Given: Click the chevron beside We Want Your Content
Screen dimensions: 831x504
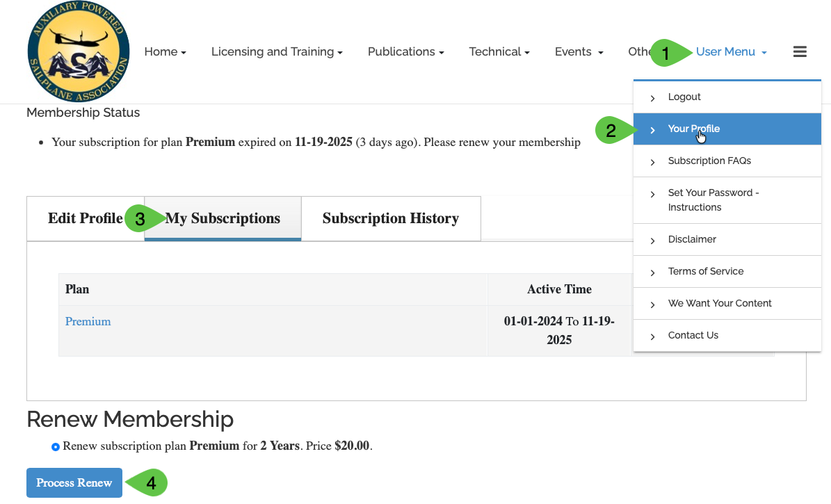Looking at the screenshot, I should tap(652, 304).
